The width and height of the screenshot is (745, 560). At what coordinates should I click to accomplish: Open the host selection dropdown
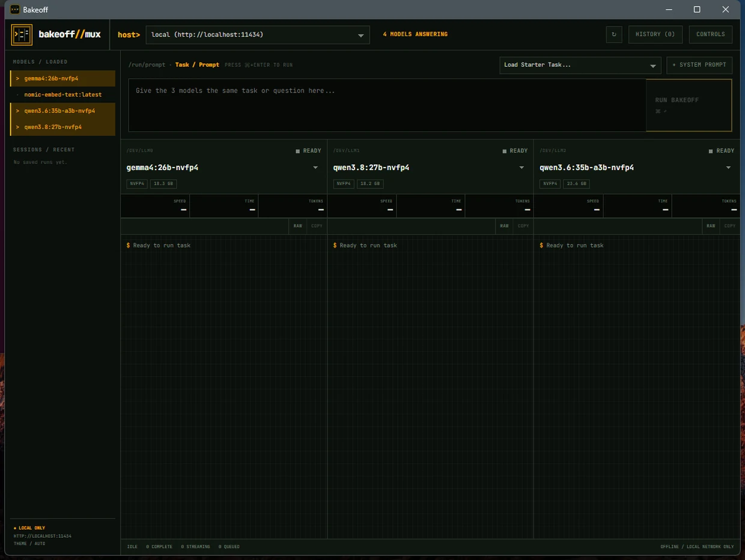(x=258, y=35)
